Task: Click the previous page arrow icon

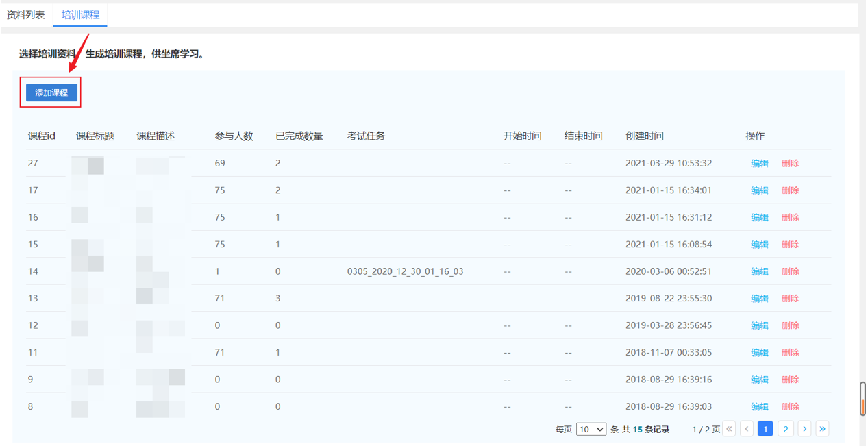Action: click(747, 429)
